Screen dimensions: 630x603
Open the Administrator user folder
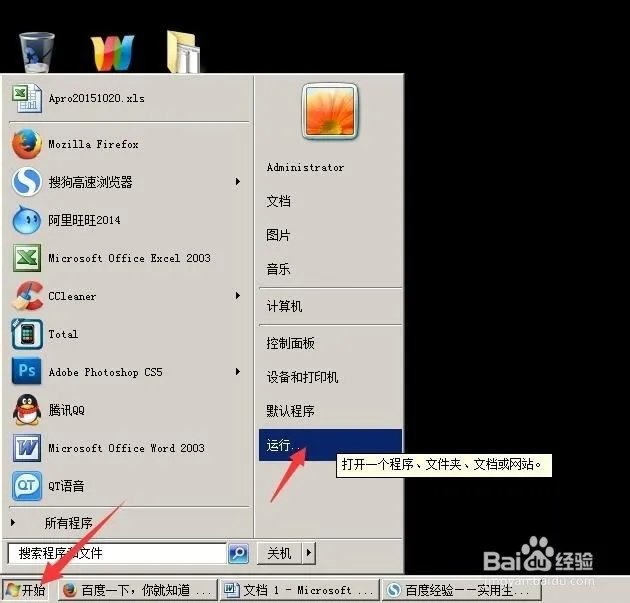[x=305, y=167]
